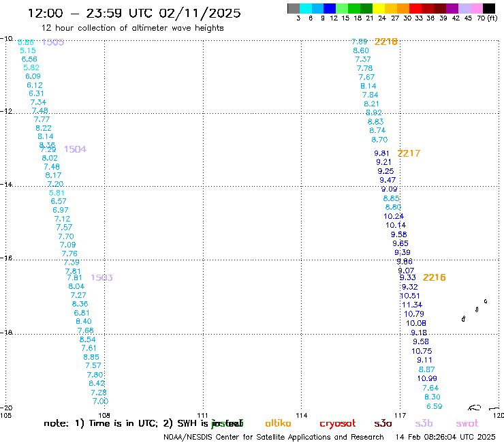Click the wave height value '6.97'

click(x=61, y=210)
